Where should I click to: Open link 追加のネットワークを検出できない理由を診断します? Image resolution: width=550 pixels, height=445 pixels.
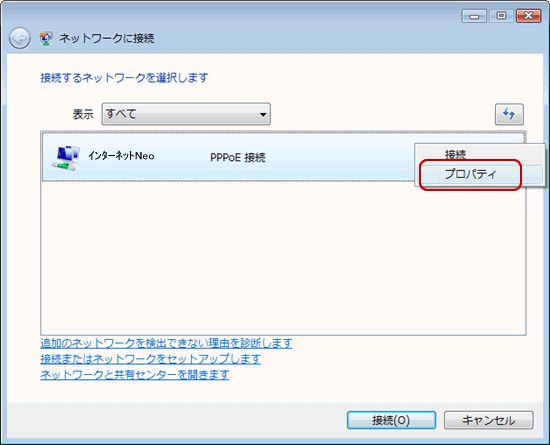[166, 343]
